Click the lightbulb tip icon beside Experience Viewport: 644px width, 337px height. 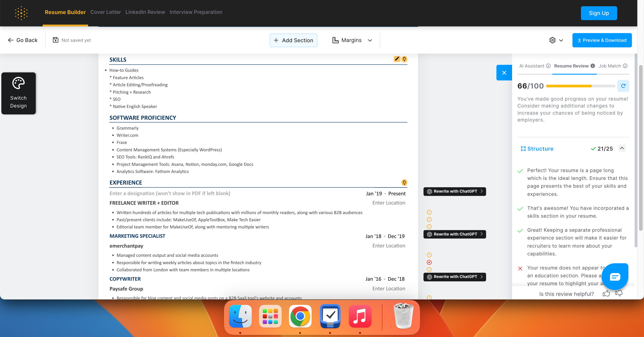pos(404,183)
